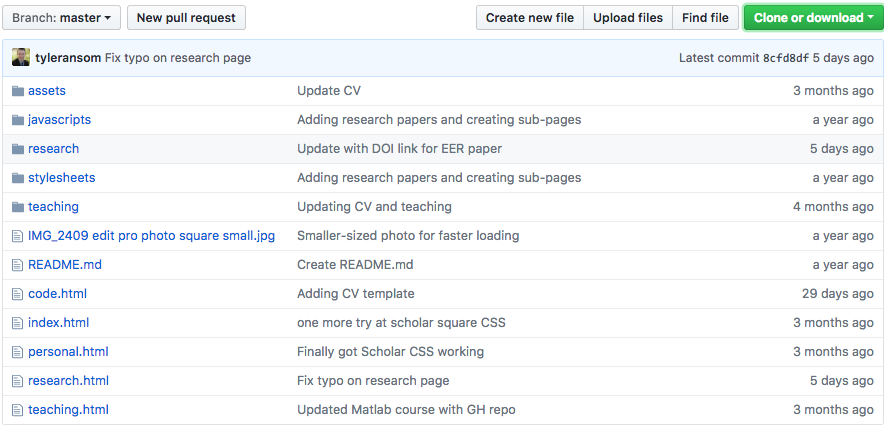Open the Branch: master dropdown
884x426 pixels.
tap(61, 18)
